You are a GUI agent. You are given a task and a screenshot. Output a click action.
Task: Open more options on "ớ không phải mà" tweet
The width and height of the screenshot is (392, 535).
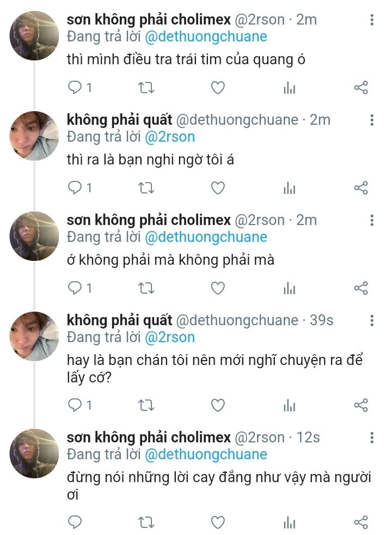coord(372,221)
